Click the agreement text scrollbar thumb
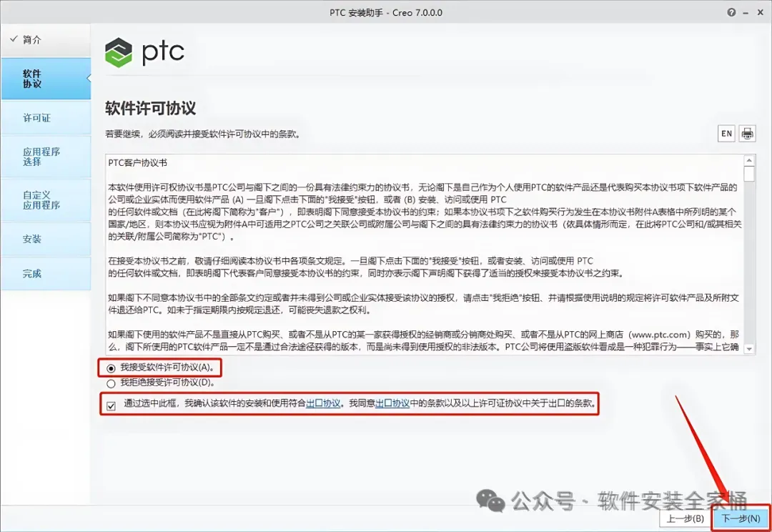 coord(749,174)
